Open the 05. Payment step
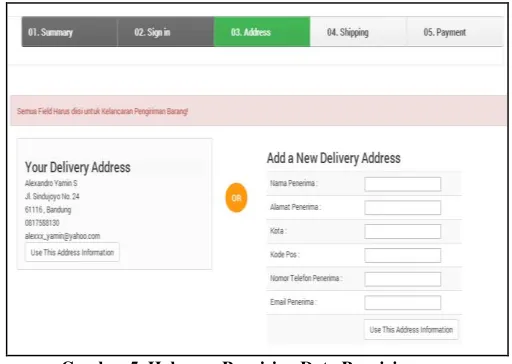Screen dimensions: 512x364 455,32
